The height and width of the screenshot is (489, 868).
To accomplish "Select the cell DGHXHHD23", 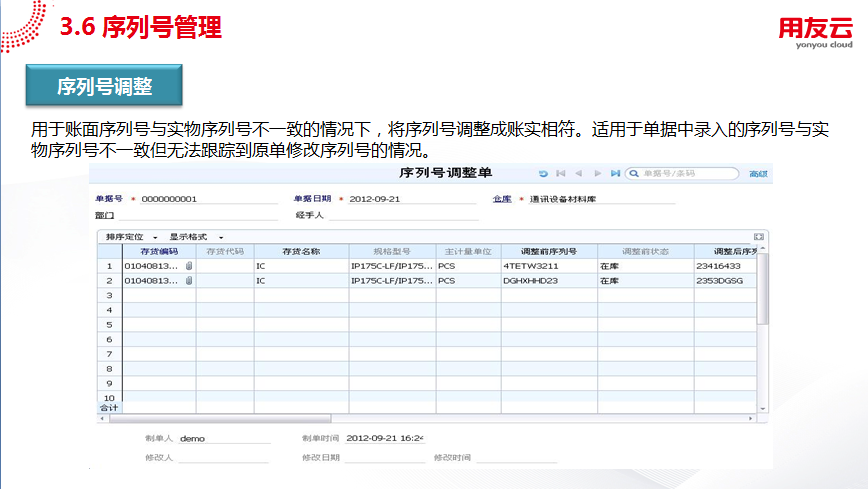I will click(x=549, y=281).
